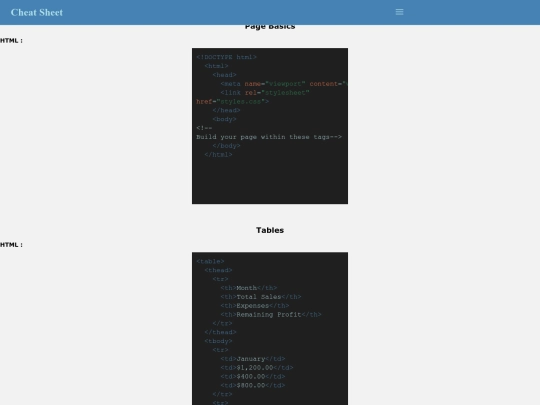540x405 pixels.
Task: Click the <th>Total Sales</th> code line
Action: tap(261, 297)
